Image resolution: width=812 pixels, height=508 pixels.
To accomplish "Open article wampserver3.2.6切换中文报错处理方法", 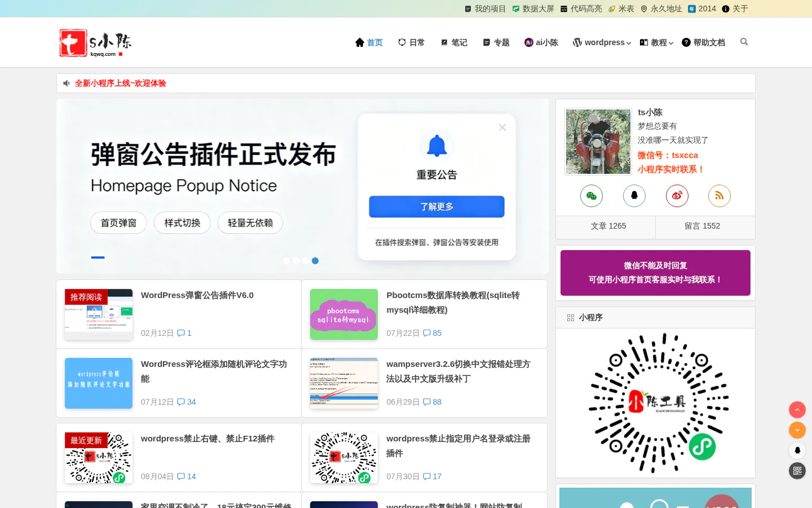I will (458, 371).
